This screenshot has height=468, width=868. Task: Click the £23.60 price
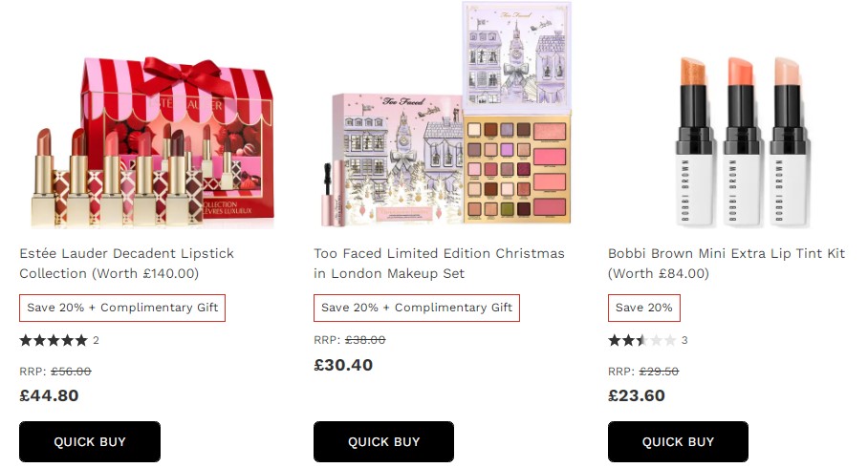click(637, 395)
